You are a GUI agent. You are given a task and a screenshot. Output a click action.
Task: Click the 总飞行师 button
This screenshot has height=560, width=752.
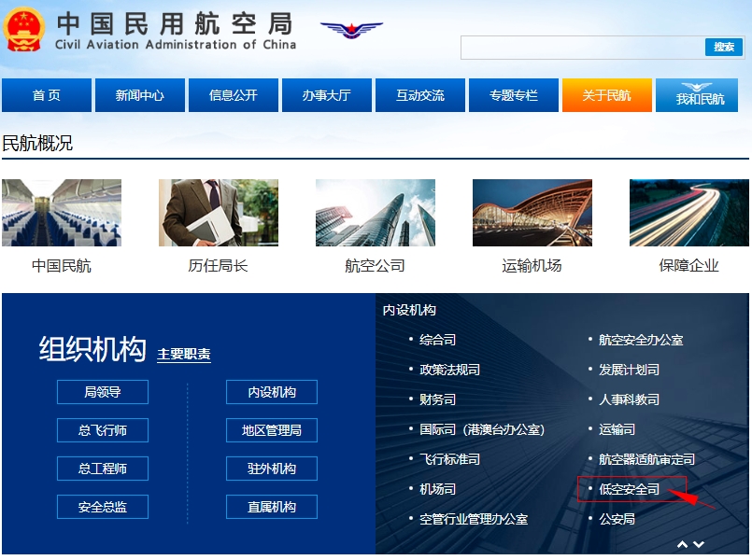click(x=103, y=430)
